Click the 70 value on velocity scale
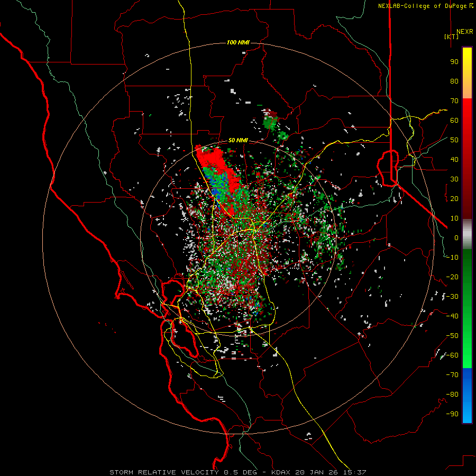 [454, 101]
